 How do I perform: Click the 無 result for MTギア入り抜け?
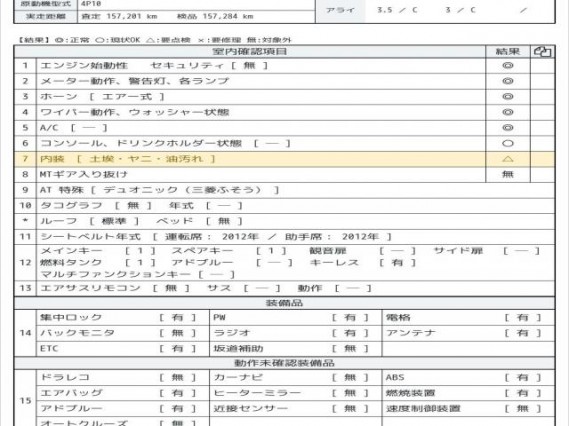[508, 175]
